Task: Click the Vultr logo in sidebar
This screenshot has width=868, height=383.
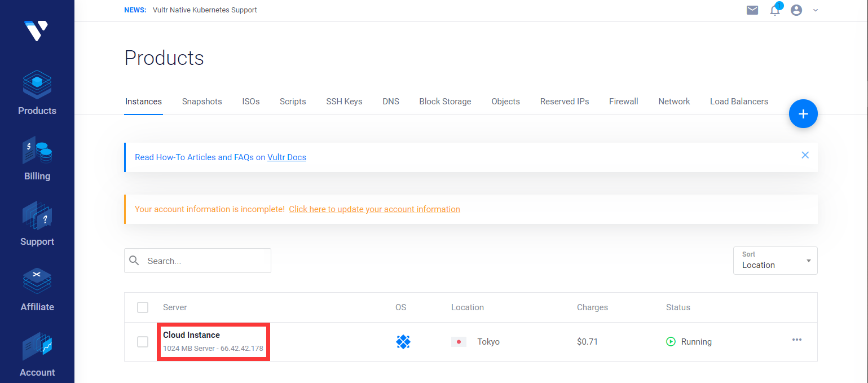Action: (37, 30)
